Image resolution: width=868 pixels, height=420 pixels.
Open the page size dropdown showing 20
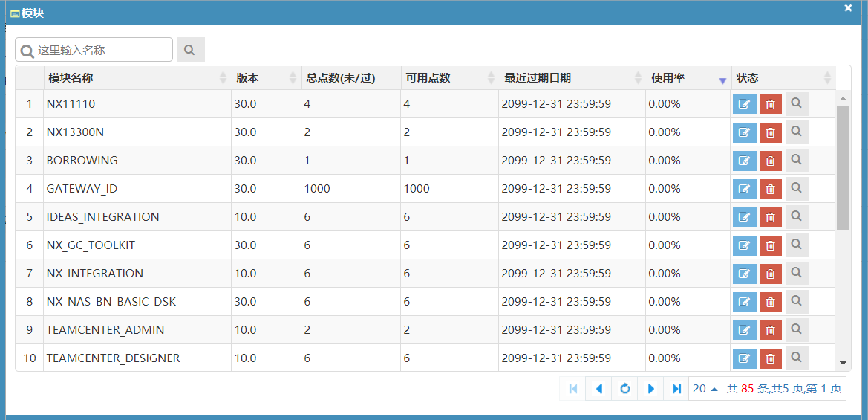pos(705,389)
